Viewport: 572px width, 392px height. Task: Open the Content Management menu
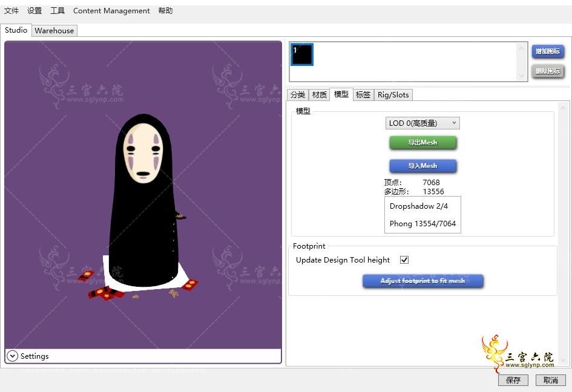111,10
